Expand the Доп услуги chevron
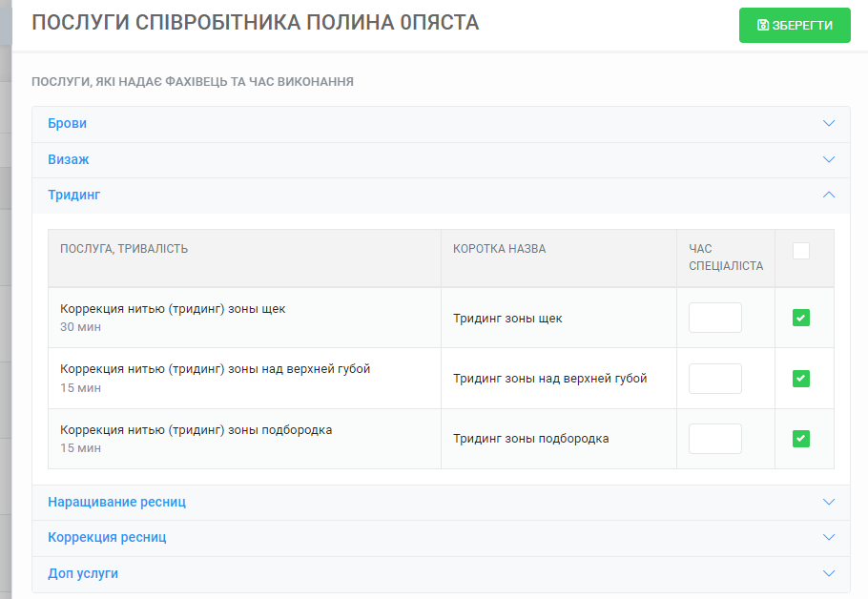Viewport: 868px width, 599px height. 828,573
